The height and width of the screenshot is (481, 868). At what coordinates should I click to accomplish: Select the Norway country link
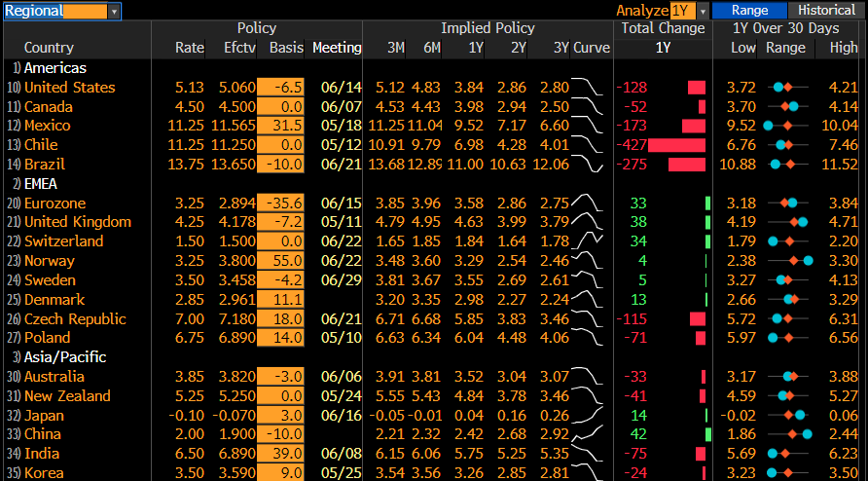(50, 261)
